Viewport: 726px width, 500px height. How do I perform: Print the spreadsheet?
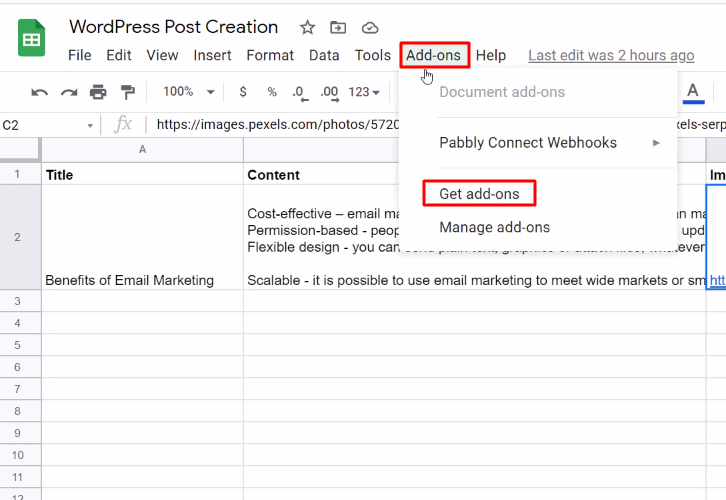98,92
